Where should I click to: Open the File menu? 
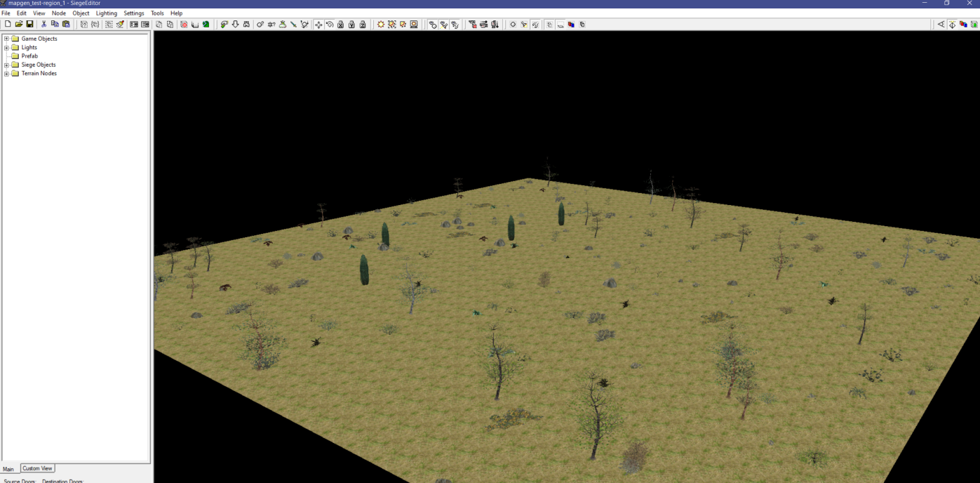(6, 13)
